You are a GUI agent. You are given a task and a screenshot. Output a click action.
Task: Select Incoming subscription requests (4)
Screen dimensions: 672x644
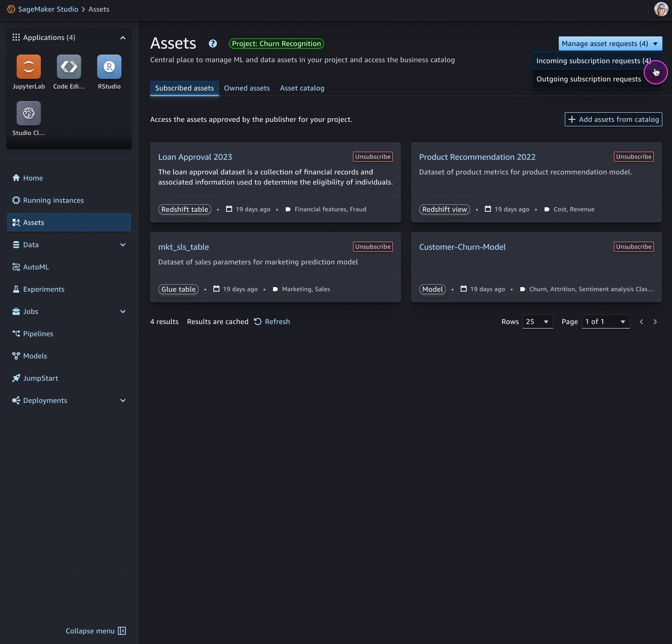[x=597, y=61]
